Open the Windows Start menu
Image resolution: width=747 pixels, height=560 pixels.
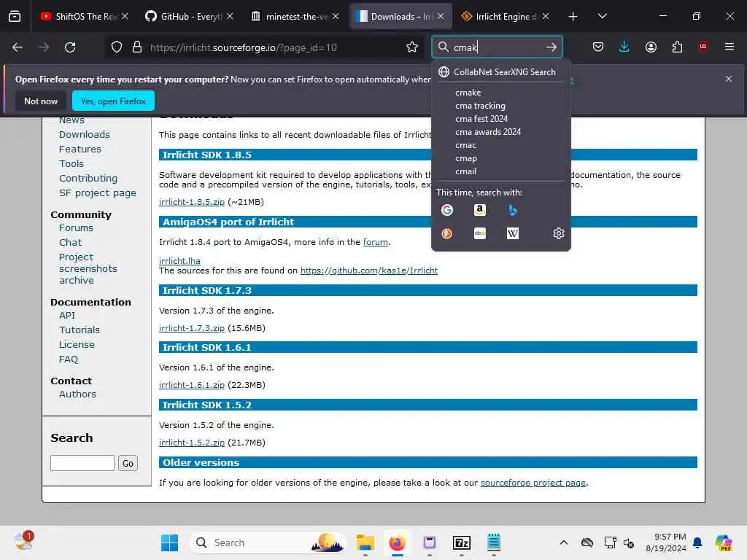[x=169, y=542]
